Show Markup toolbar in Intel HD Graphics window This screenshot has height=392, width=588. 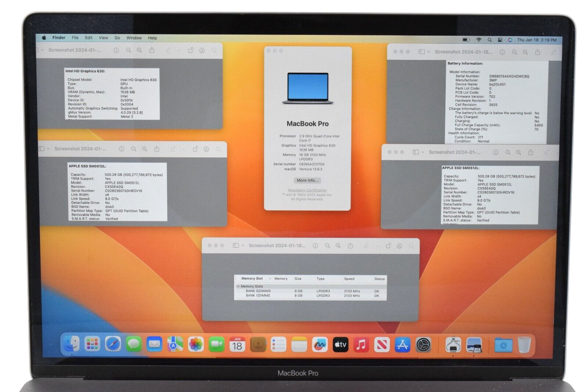click(x=202, y=50)
